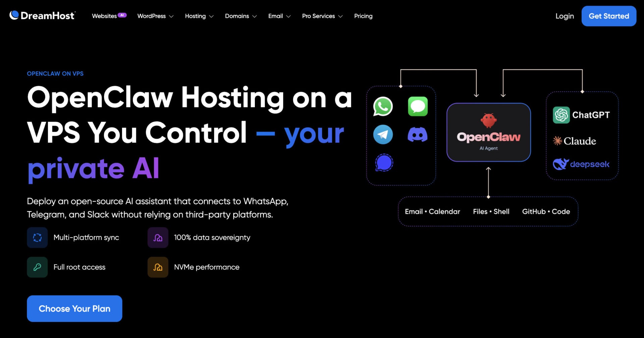Click the NVMe performance icon
644x338 pixels.
pyautogui.click(x=158, y=267)
